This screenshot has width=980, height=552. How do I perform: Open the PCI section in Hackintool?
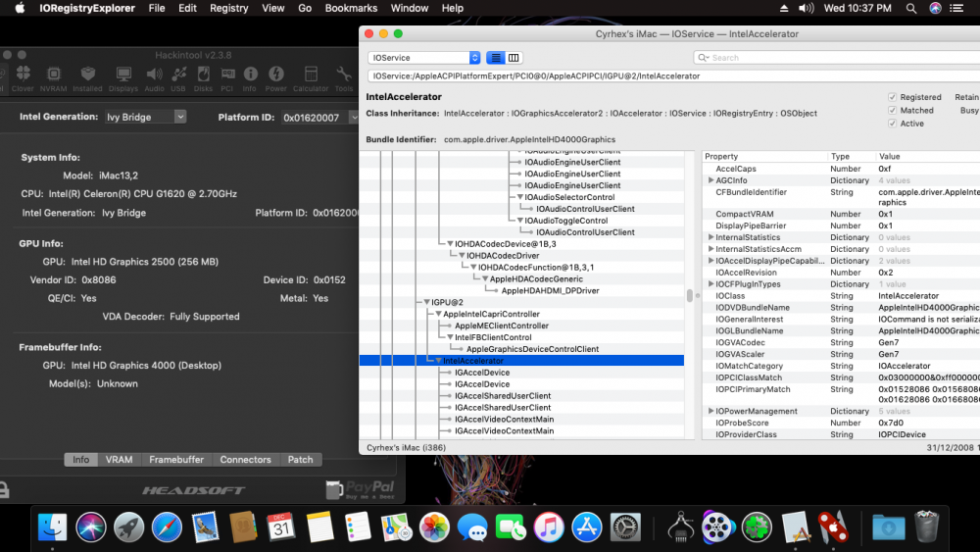227,78
